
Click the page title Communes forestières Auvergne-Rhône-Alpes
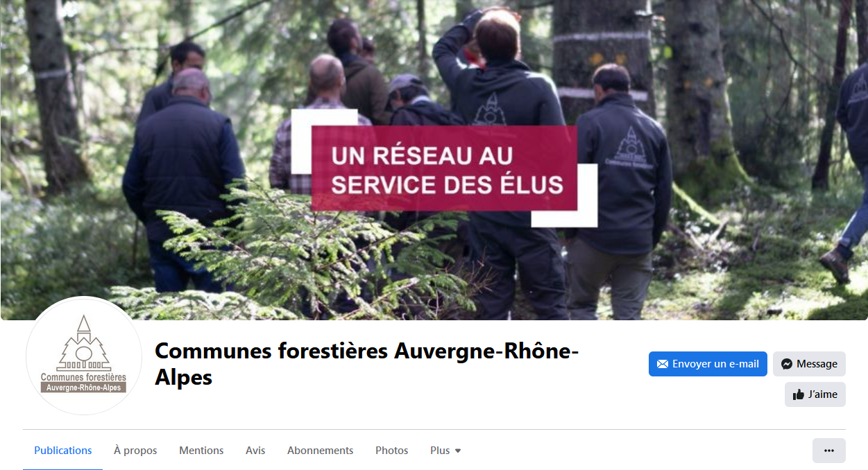click(x=367, y=364)
